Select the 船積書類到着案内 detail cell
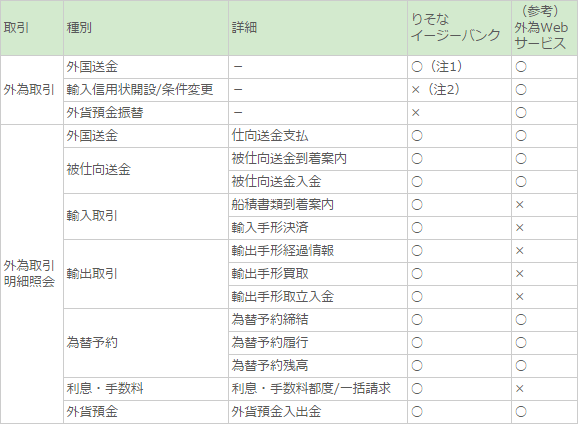Screen dimensions: 578x424 click(318, 205)
